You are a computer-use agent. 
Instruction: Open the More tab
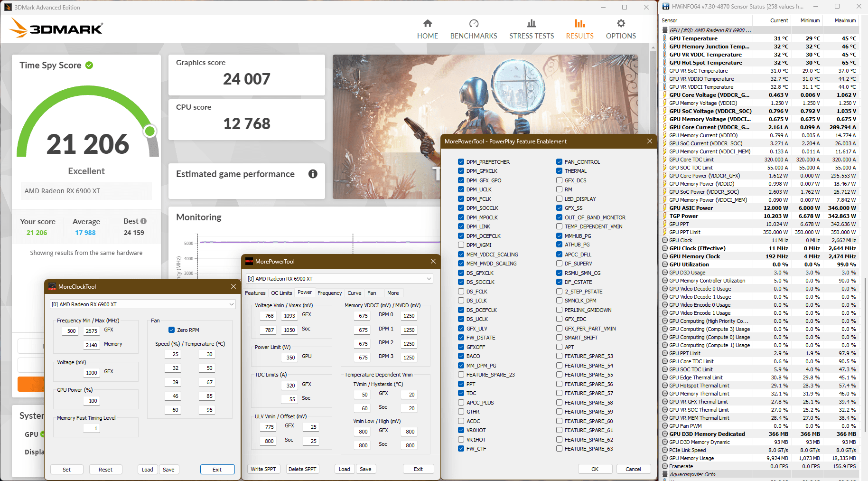click(x=393, y=293)
